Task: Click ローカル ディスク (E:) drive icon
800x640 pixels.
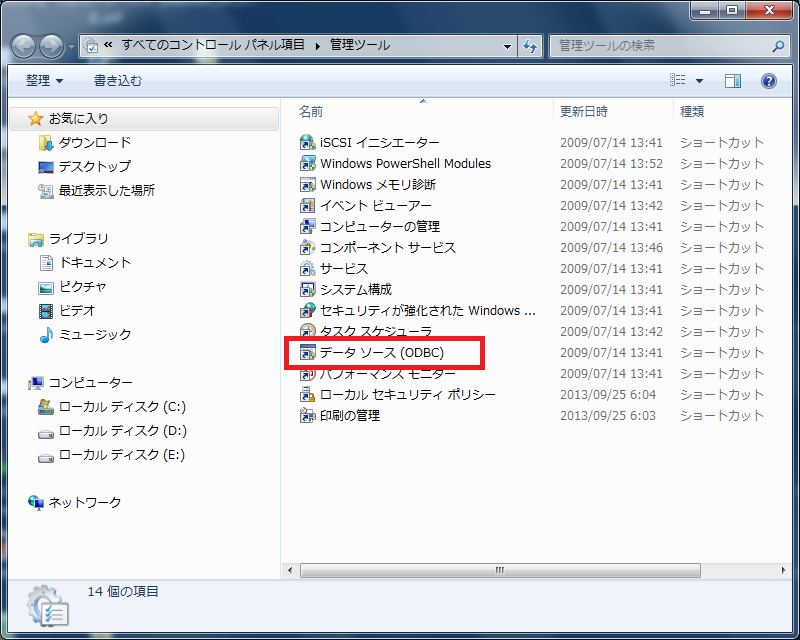Action: [x=46, y=458]
